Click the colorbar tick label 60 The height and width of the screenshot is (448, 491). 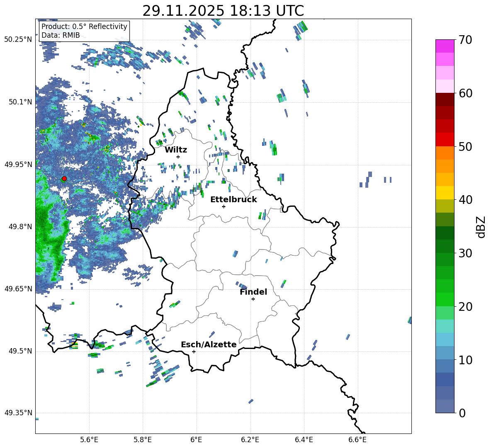click(465, 93)
